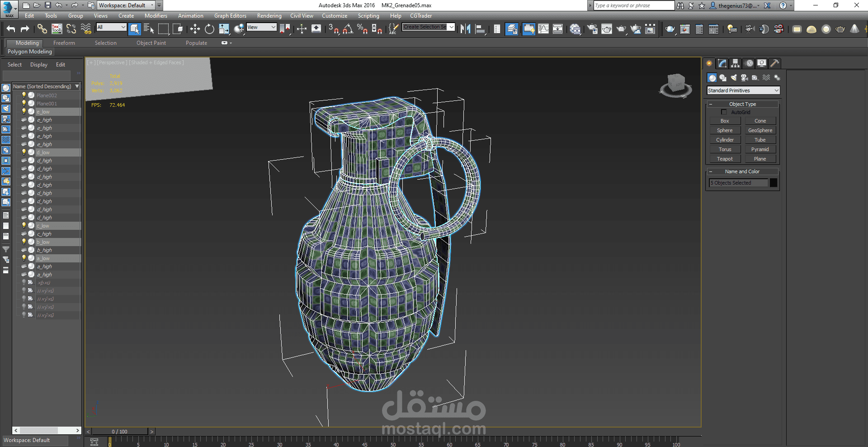Screen dimensions: 868x447
Task: Click the Bind to Space Warp tool
Action: [86, 29]
